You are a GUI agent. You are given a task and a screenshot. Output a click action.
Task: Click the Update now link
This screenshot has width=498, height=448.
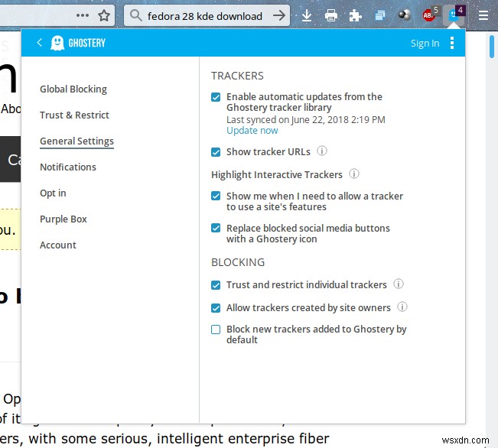pos(252,131)
